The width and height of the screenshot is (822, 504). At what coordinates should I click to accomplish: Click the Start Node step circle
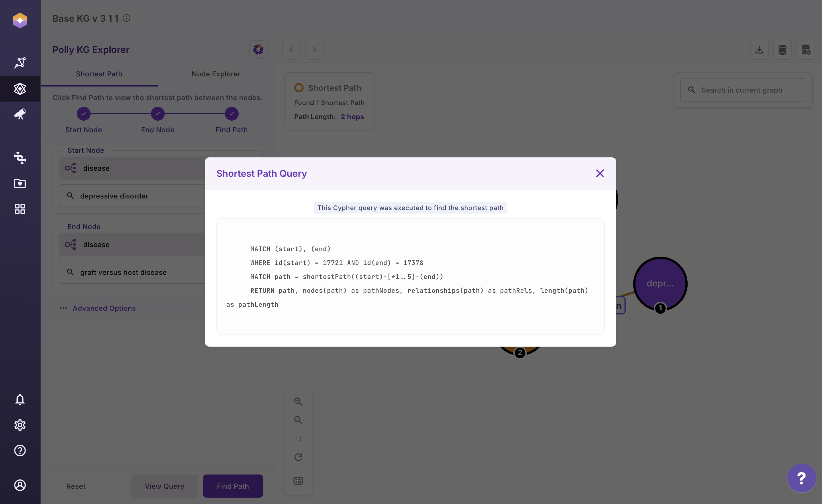pyautogui.click(x=83, y=114)
